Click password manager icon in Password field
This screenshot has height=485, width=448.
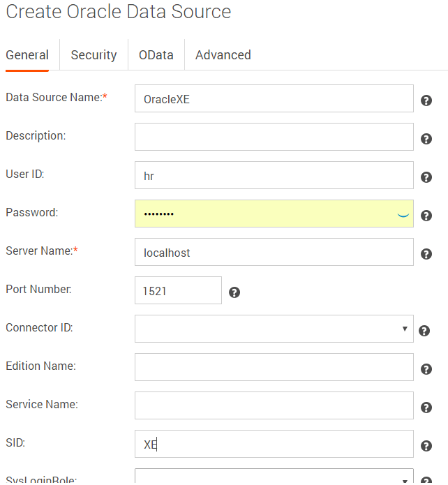tap(403, 215)
